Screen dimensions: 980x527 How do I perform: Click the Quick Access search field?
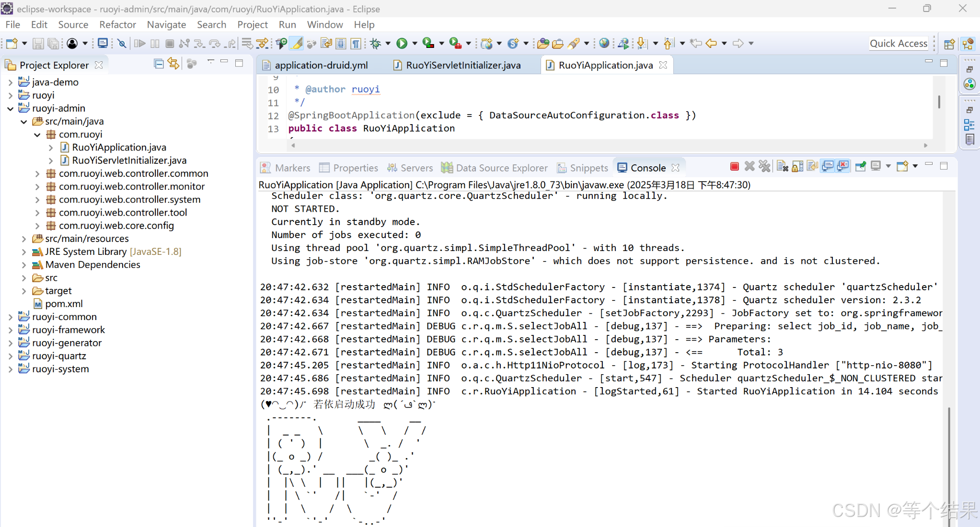tap(898, 44)
